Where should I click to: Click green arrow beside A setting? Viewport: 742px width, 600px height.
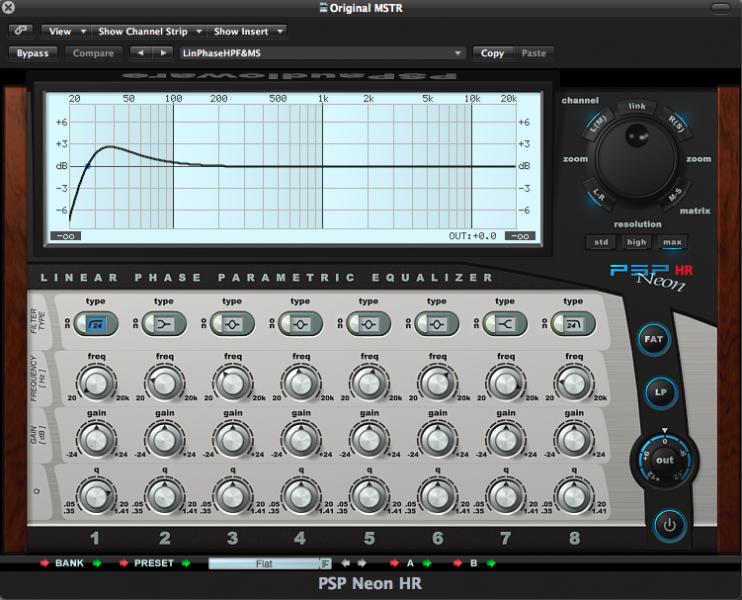pyautogui.click(x=427, y=563)
